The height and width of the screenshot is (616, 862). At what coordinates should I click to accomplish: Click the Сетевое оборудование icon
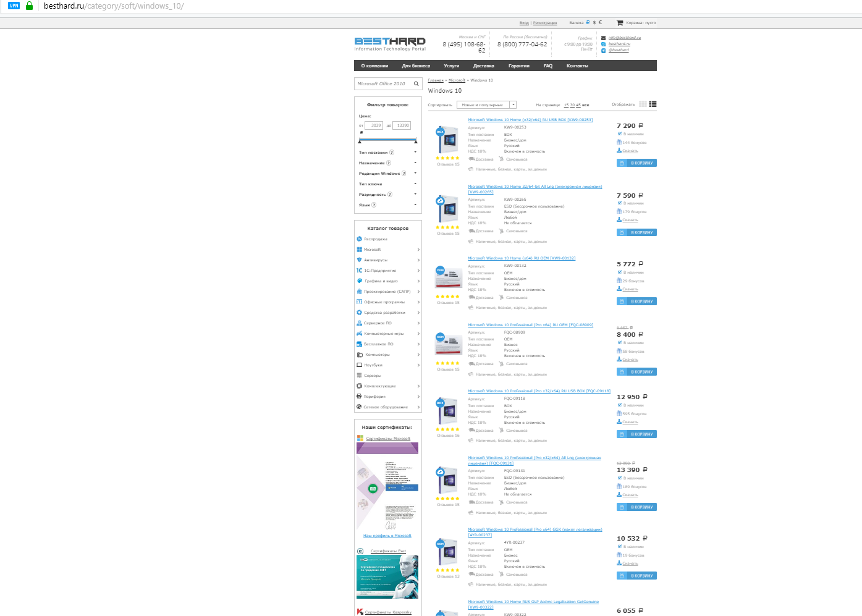[359, 407]
